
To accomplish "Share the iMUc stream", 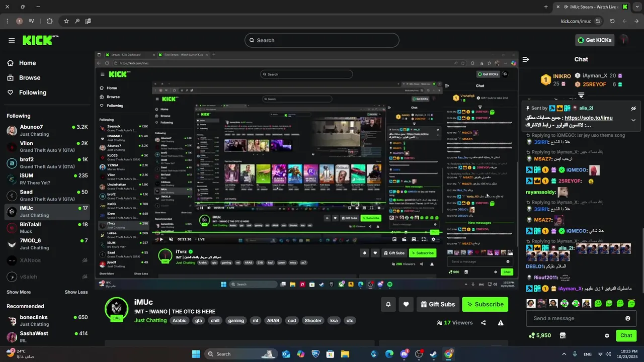I will click(x=484, y=323).
